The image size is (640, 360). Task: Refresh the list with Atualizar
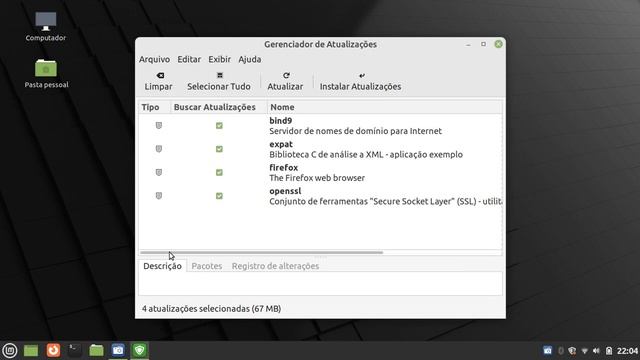pyautogui.click(x=285, y=81)
